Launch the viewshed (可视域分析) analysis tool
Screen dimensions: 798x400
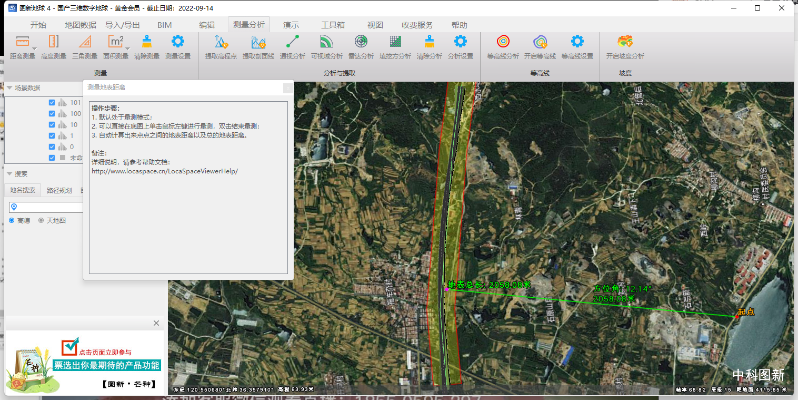pos(327,42)
